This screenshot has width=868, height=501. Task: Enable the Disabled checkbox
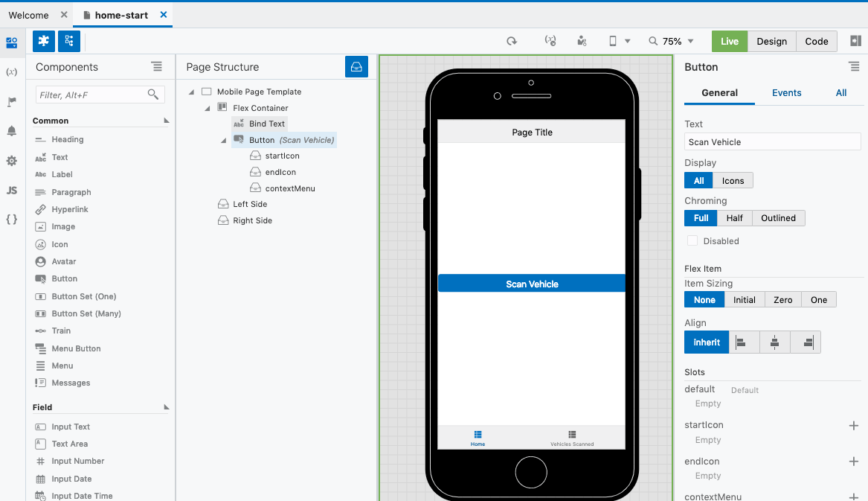click(x=692, y=240)
